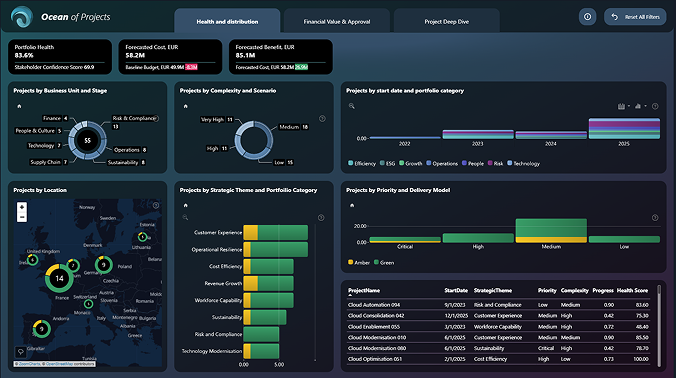Open help icon in Strategic Theme chart

321,218
